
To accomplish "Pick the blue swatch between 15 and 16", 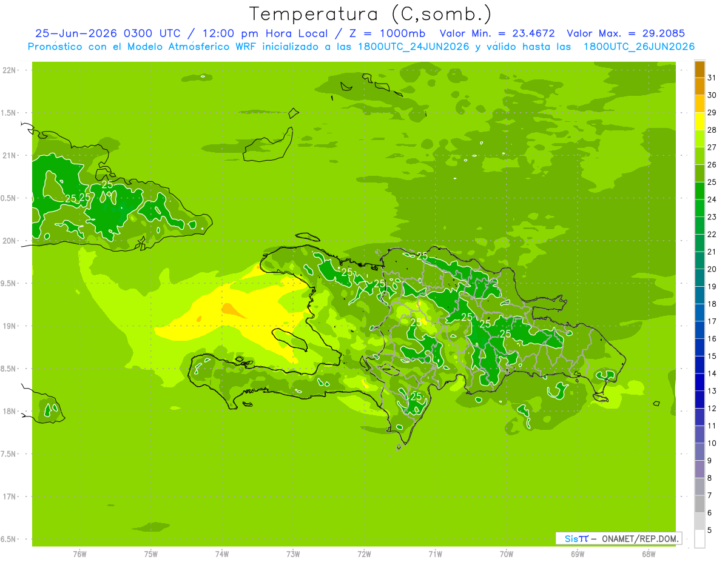I will (699, 347).
